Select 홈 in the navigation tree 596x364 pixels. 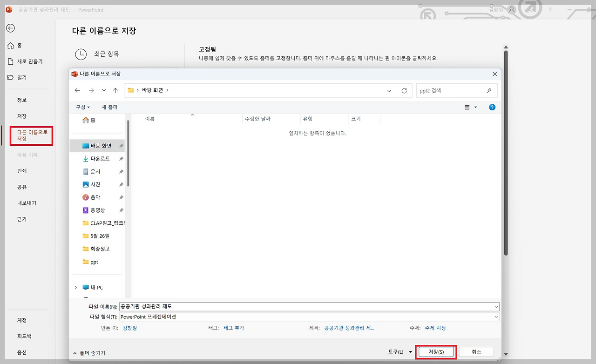[89, 120]
